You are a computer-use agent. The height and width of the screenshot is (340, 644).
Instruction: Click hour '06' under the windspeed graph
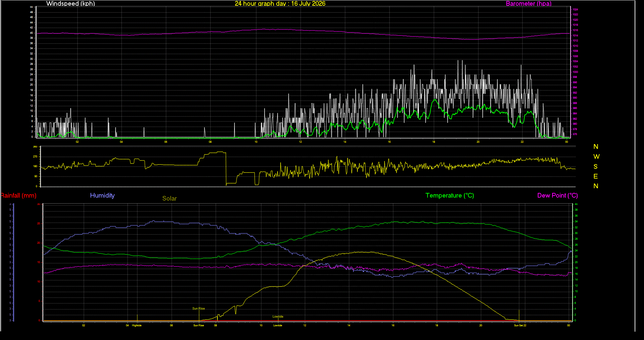(166, 142)
